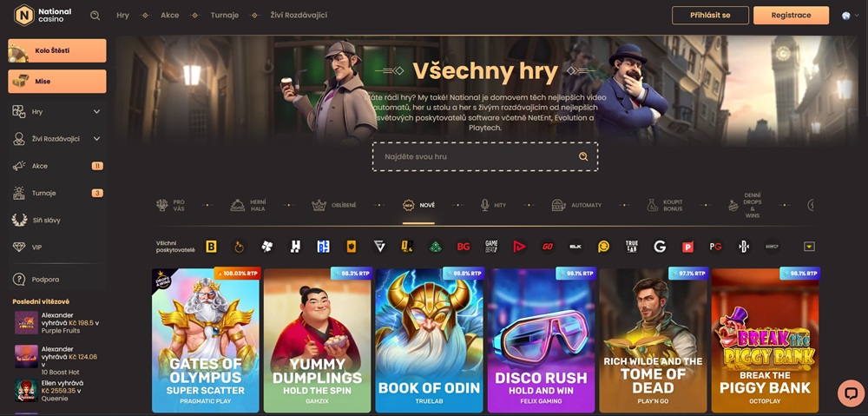Click the Registrace button
Viewport: 868px width, 416px height.
[791, 16]
